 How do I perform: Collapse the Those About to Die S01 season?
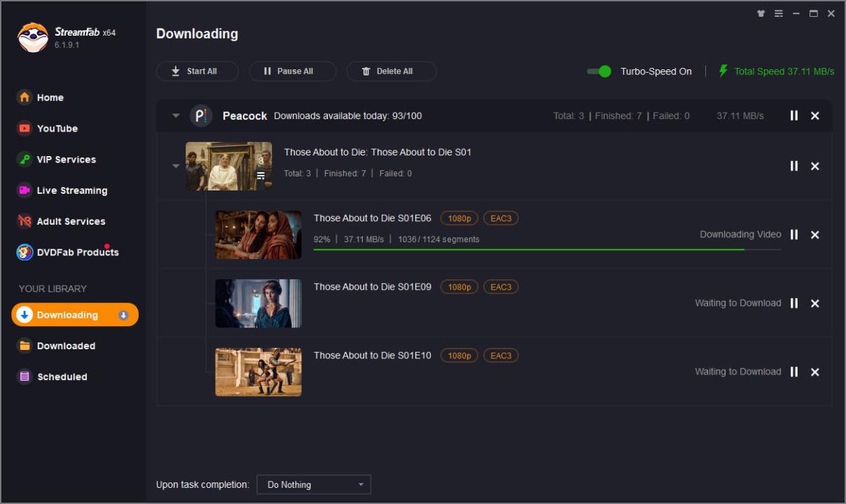[176, 166]
